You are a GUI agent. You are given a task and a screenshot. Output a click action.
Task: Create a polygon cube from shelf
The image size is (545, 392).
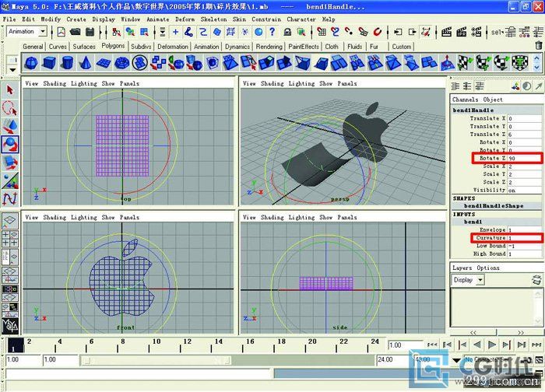pyautogui.click(x=49, y=63)
